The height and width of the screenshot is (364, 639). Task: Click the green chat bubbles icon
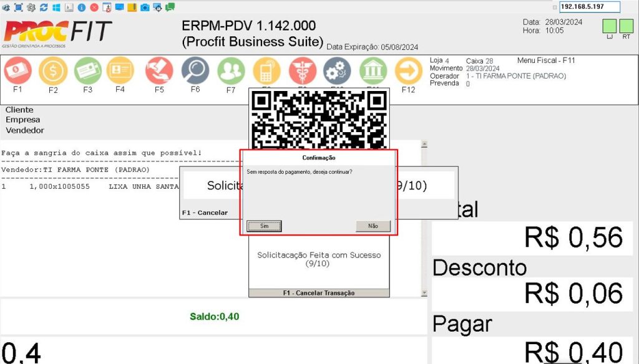(x=170, y=7)
